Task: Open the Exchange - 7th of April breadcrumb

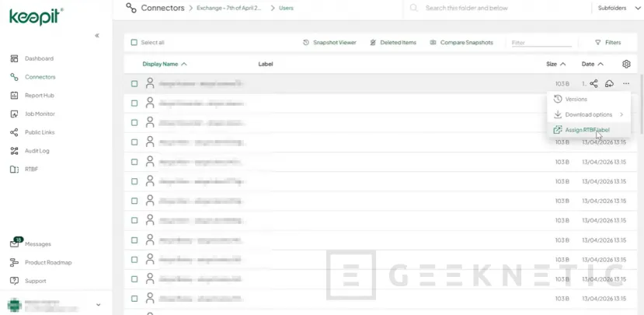Action: click(x=228, y=9)
